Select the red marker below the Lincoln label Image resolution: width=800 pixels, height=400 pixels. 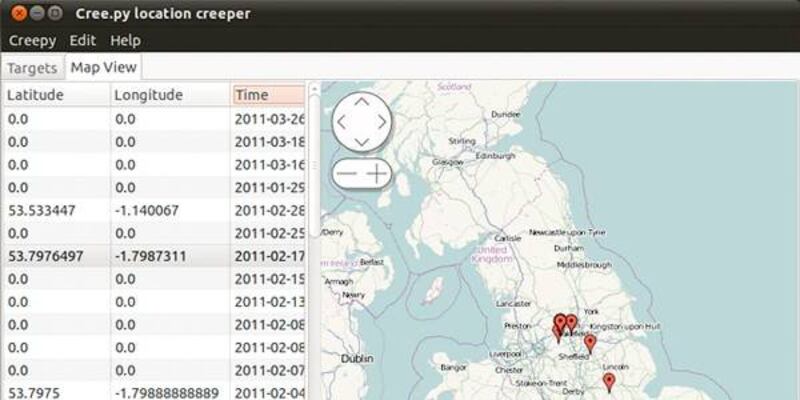click(x=609, y=382)
